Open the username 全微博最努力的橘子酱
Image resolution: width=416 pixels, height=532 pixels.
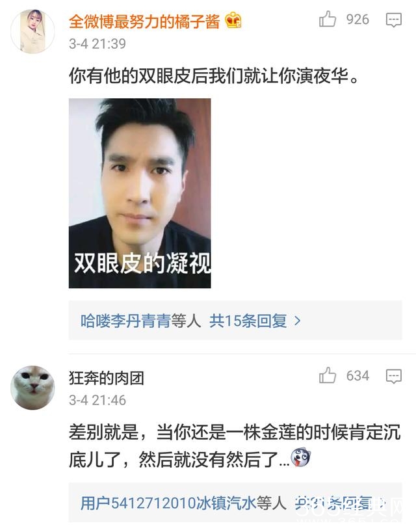coord(144,21)
